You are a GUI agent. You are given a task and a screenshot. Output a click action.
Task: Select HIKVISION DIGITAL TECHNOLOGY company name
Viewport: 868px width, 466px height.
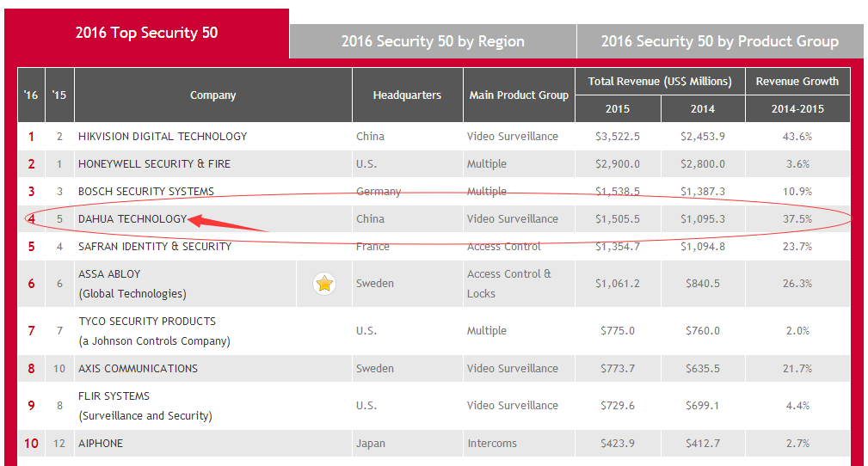[x=163, y=137]
